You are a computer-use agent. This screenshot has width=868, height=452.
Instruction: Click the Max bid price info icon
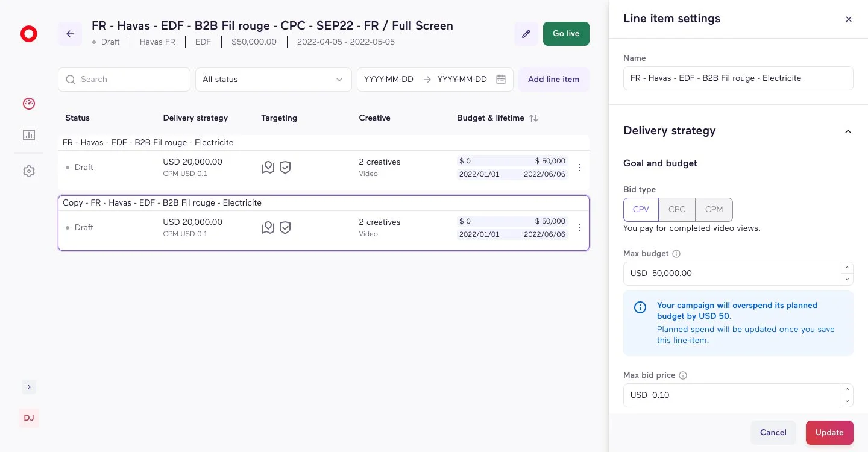point(683,375)
